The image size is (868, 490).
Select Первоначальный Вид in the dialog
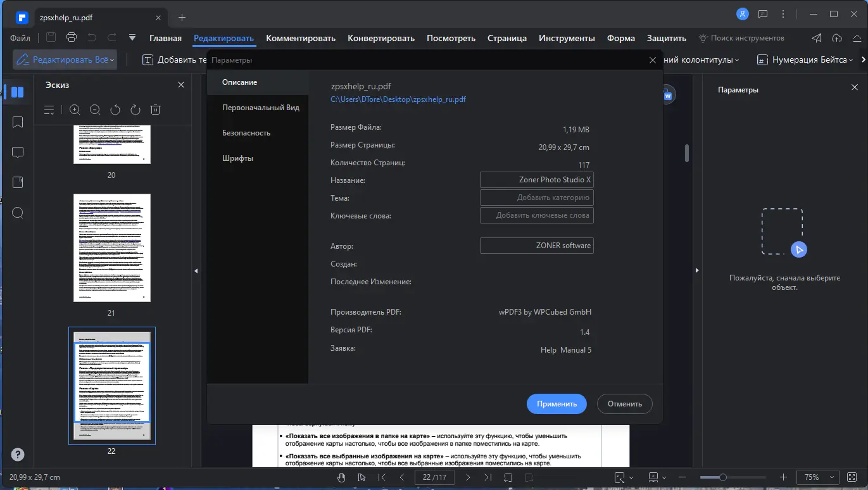(x=258, y=108)
